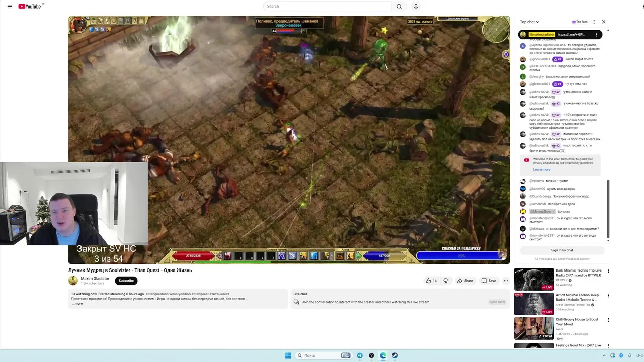Open the YouTube hamburger guide menu
The height and width of the screenshot is (362, 644).
(x=10, y=6)
